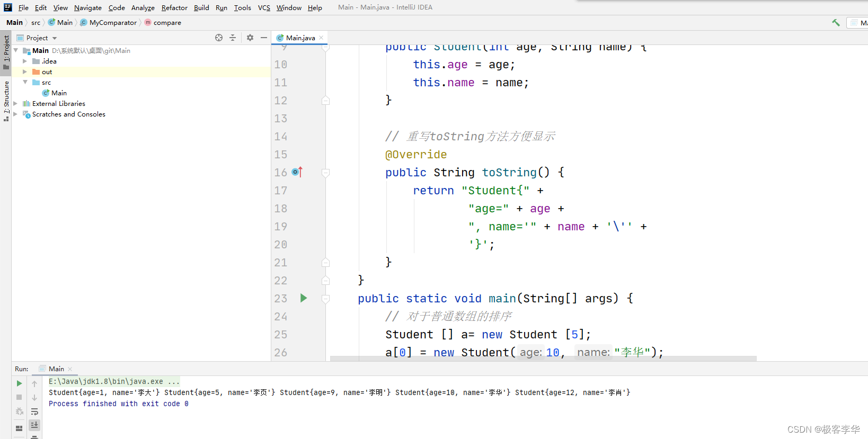Expand the External Libraries node

[x=15, y=104]
